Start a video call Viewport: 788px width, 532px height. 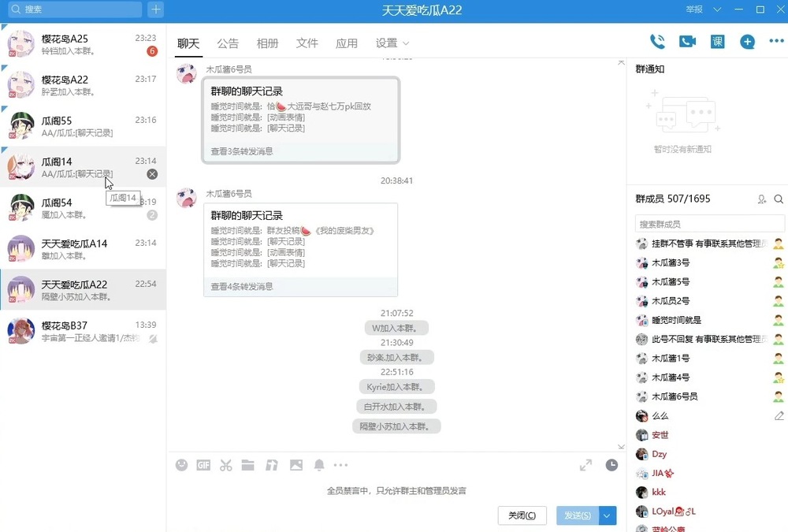687,41
